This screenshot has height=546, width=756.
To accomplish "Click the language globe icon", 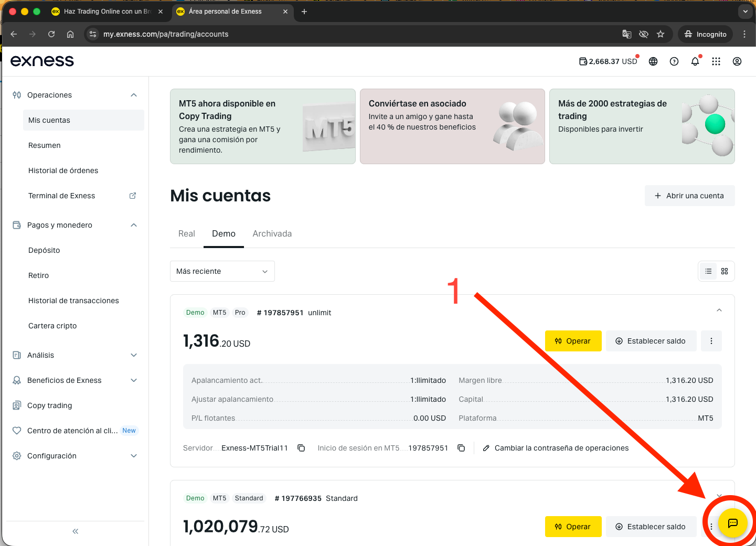I will (x=653, y=61).
